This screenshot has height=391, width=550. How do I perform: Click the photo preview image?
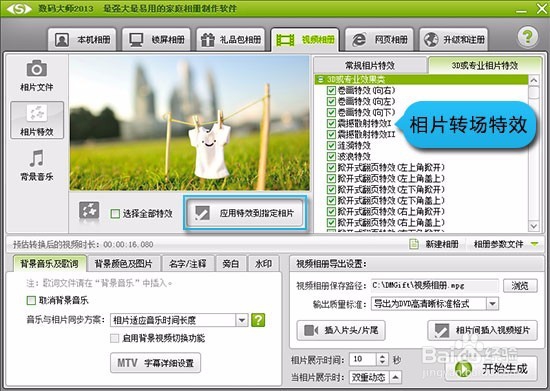(x=189, y=123)
